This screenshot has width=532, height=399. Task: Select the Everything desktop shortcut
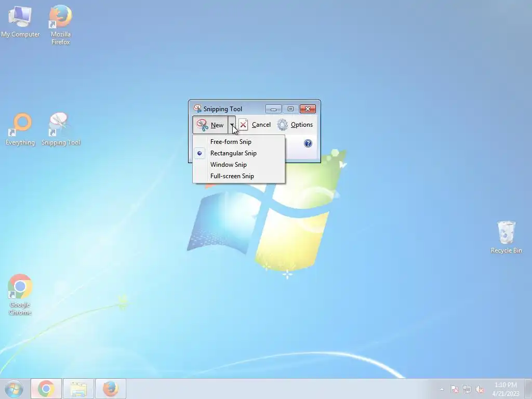[x=20, y=129]
